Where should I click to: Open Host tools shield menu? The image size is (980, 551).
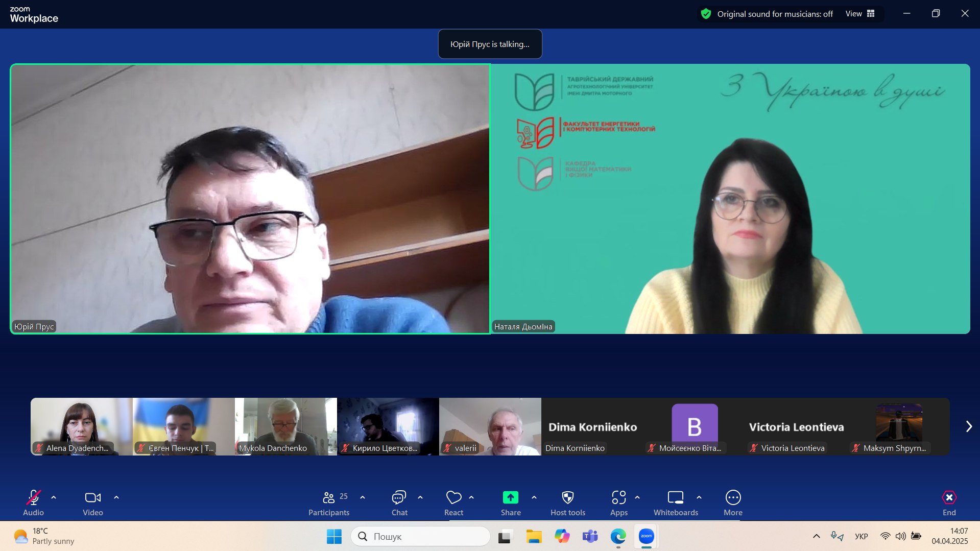568,503
